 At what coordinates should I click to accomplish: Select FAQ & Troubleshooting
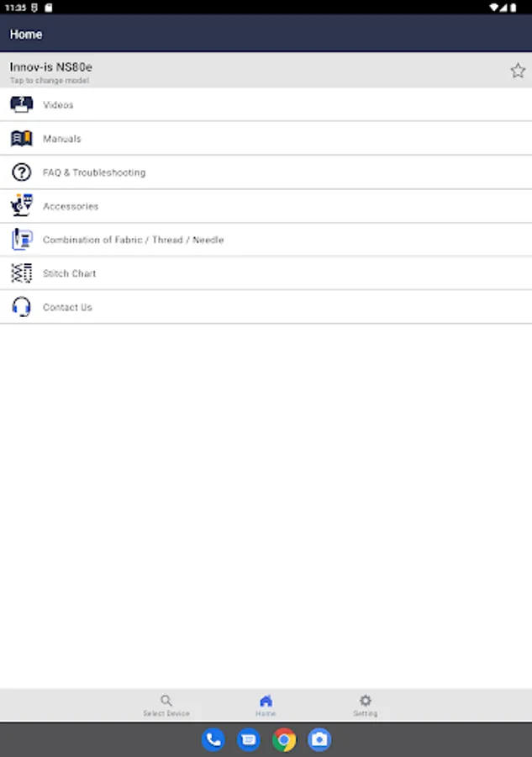(x=266, y=172)
